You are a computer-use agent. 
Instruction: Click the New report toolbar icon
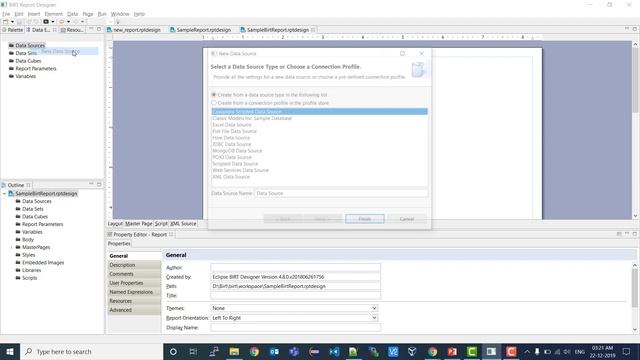pyautogui.click(x=6, y=22)
